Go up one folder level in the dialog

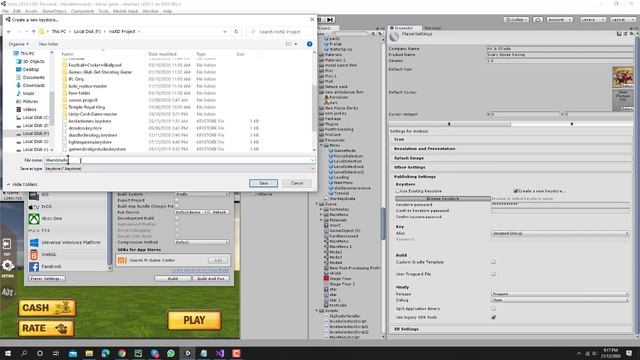click(x=33, y=31)
